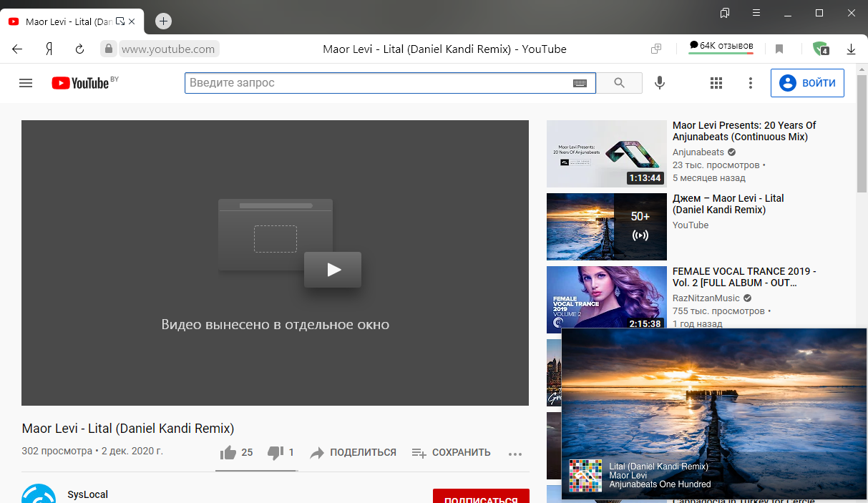Open the on-screen keyboard in search box

pos(580,83)
